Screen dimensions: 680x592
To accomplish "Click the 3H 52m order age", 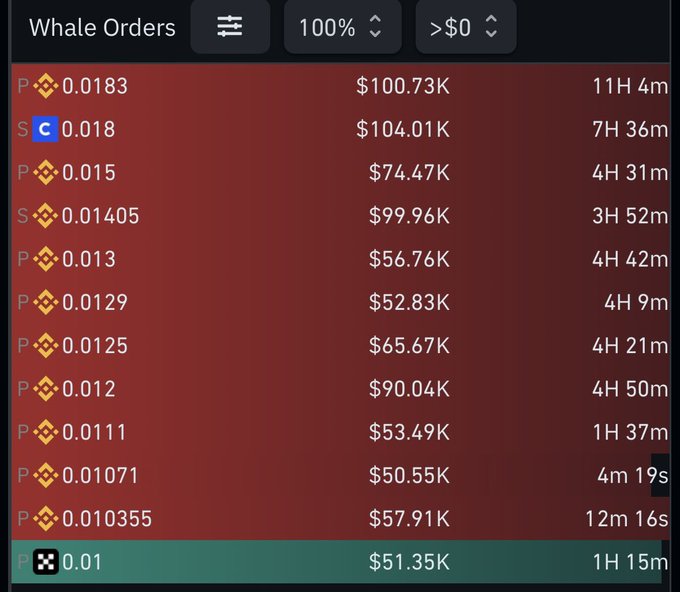I will [x=631, y=216].
